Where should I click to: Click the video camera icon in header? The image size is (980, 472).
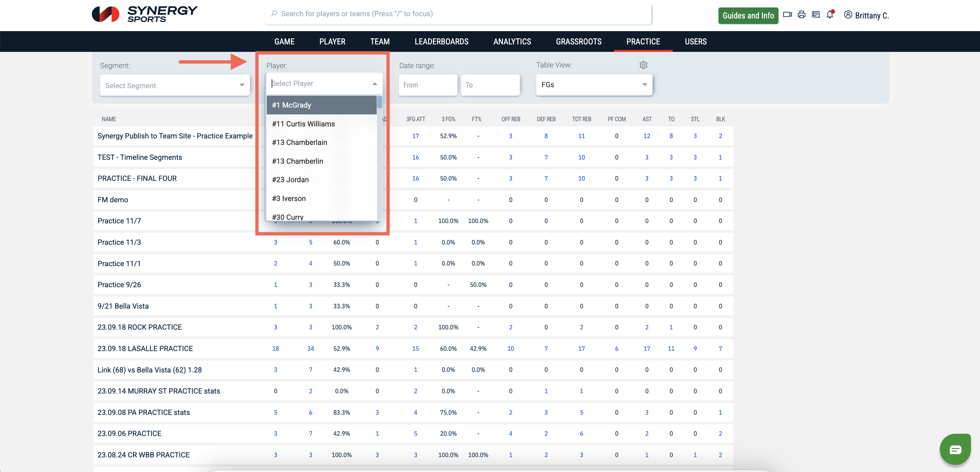pos(787,15)
